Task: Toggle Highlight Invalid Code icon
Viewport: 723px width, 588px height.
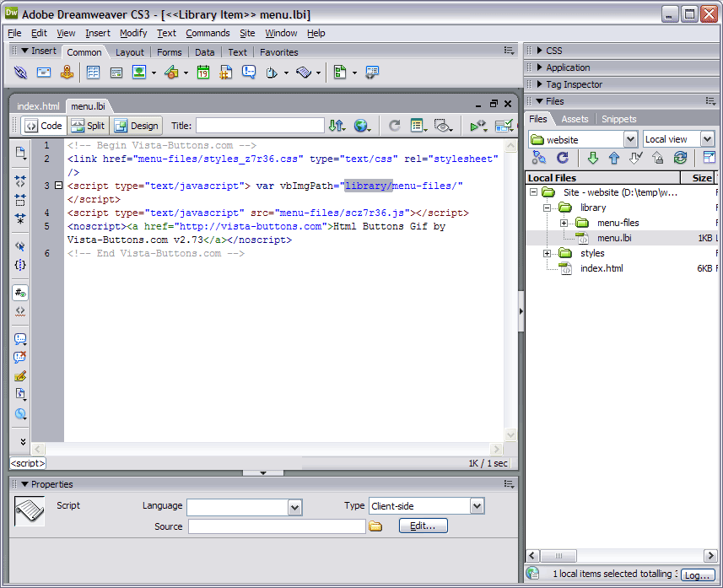Action: [x=20, y=311]
